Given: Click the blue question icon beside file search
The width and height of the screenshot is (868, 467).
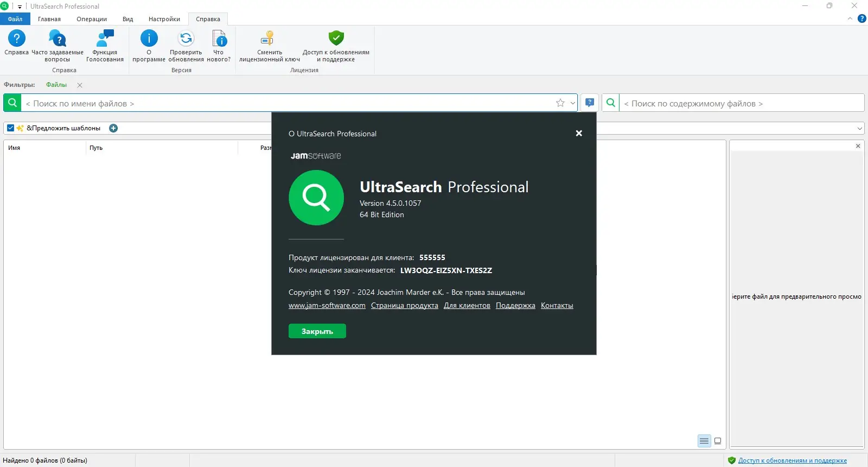Looking at the screenshot, I should (x=590, y=103).
